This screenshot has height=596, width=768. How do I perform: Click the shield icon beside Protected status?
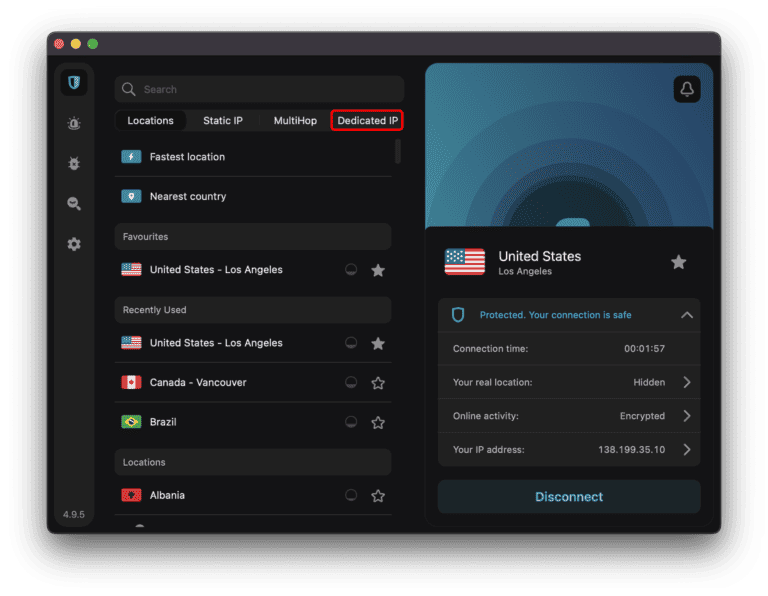pos(458,315)
